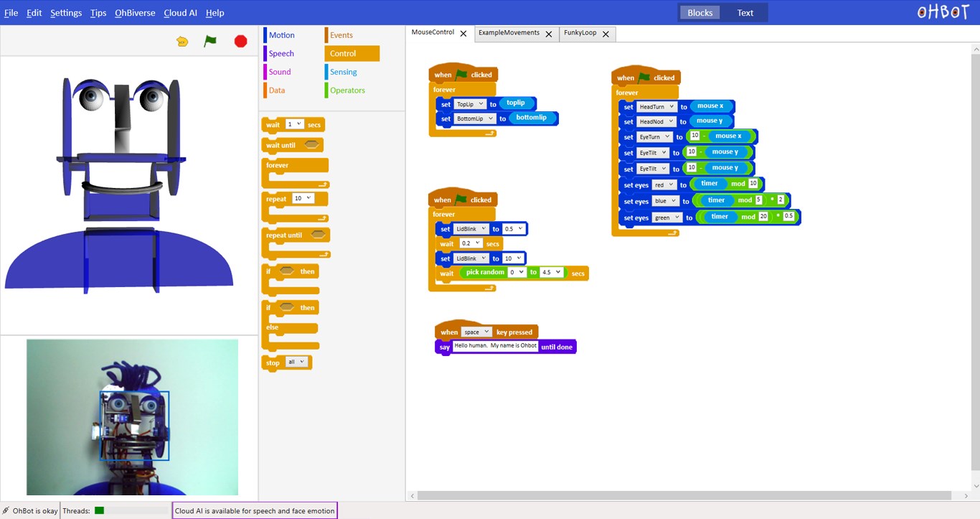Click the 'Cloud AI is available' status message
Image resolution: width=980 pixels, height=519 pixels.
click(x=255, y=510)
